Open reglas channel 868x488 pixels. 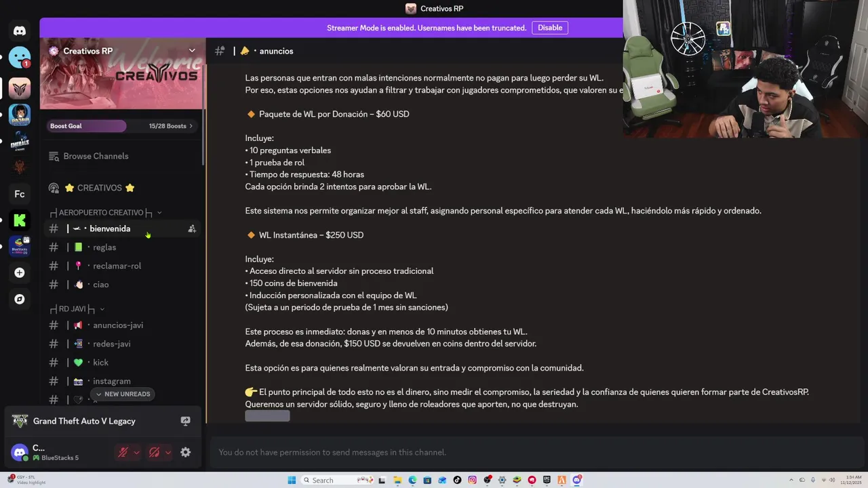(123, 247)
